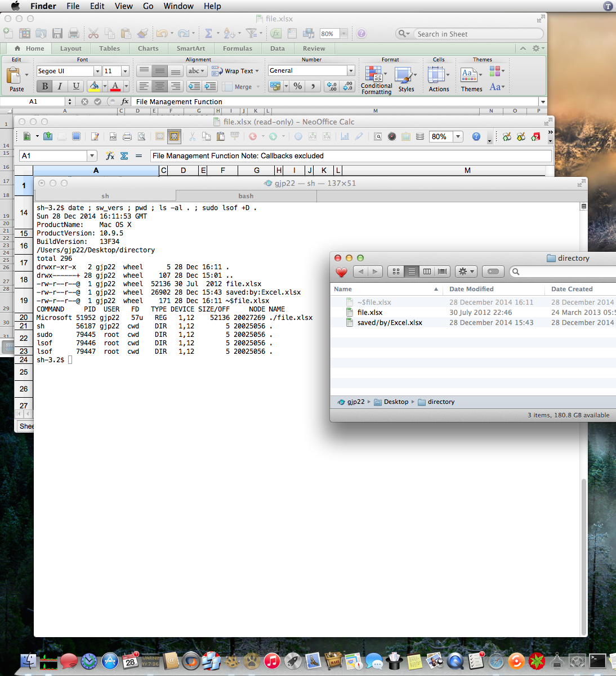This screenshot has height=676, width=616.
Task: Toggle Bold formatting in Excel
Action: pos(44,86)
